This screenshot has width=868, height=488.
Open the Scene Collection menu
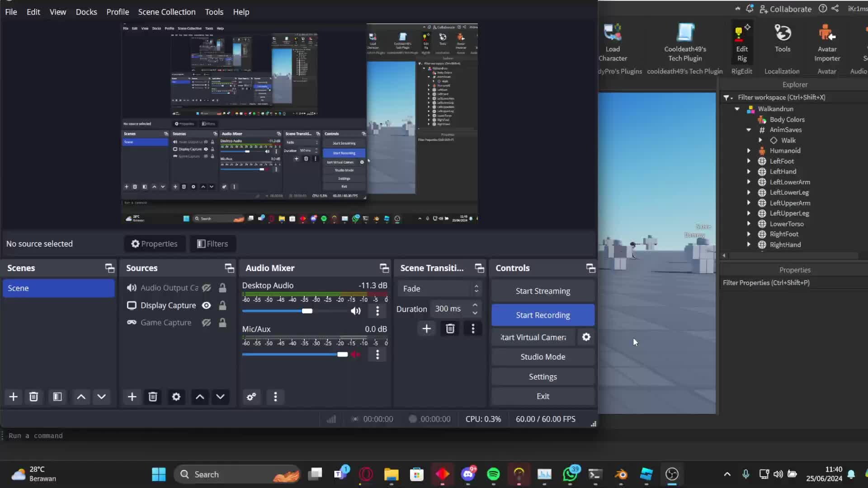pyautogui.click(x=166, y=12)
